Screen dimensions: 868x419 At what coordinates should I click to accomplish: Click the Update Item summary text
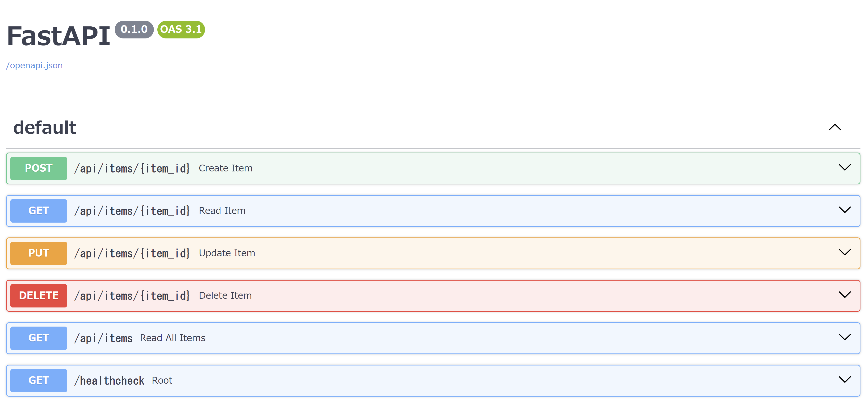click(x=227, y=253)
